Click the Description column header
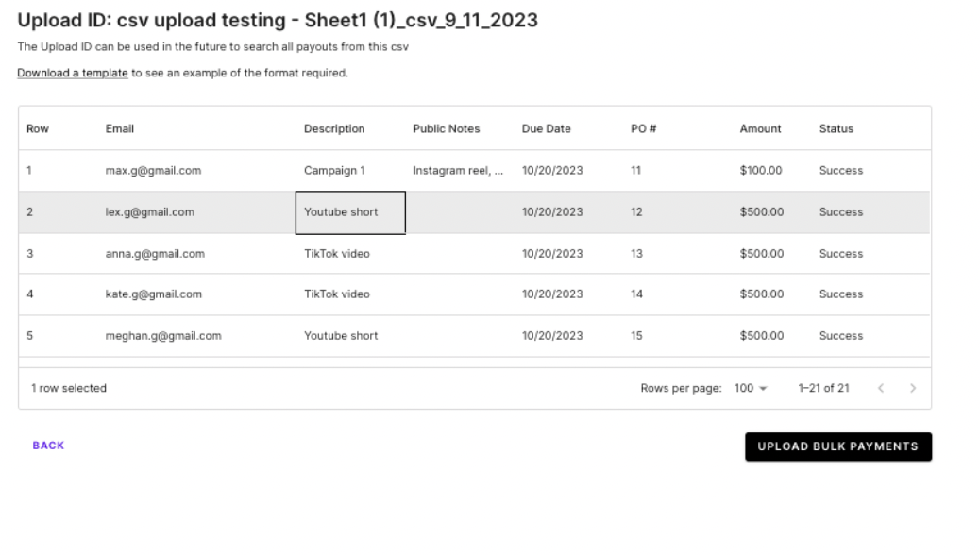The width and height of the screenshot is (980, 555). (x=334, y=129)
